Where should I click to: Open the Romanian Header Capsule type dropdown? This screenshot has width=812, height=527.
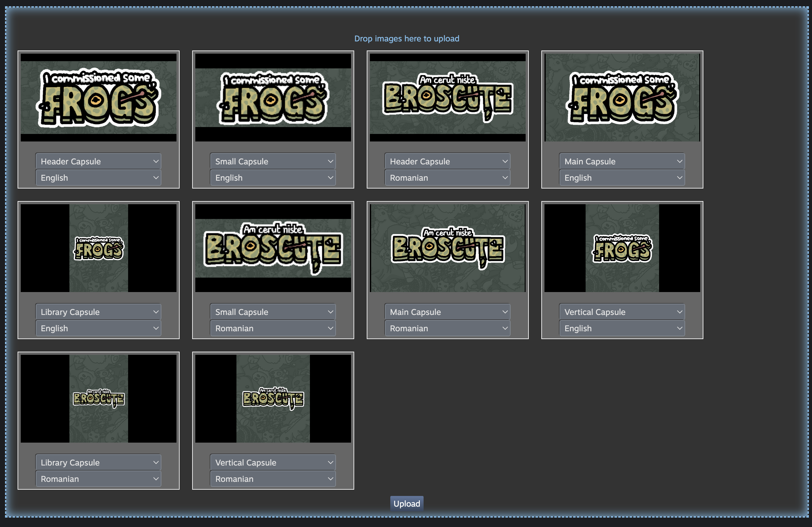447,161
